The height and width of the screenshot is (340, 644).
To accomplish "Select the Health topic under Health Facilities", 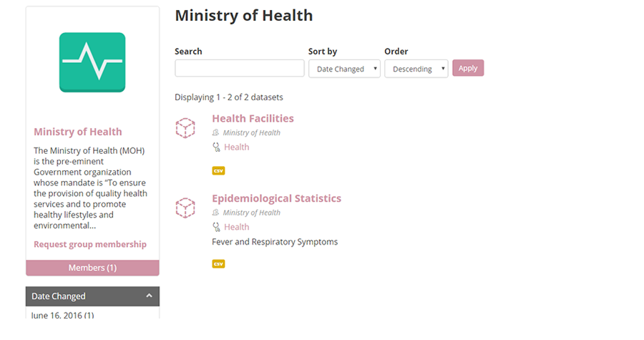I will pos(237,147).
